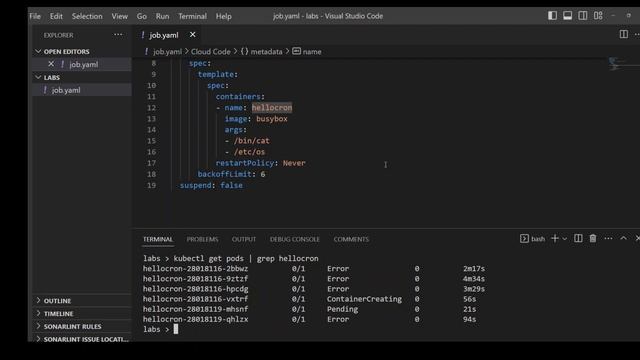
Task: Click Pending status in terminal output
Action: click(342, 309)
